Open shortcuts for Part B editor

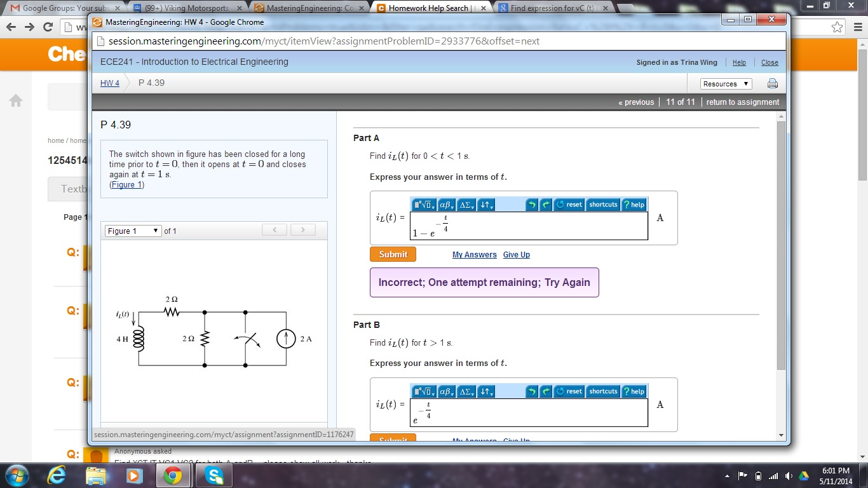[603, 391]
